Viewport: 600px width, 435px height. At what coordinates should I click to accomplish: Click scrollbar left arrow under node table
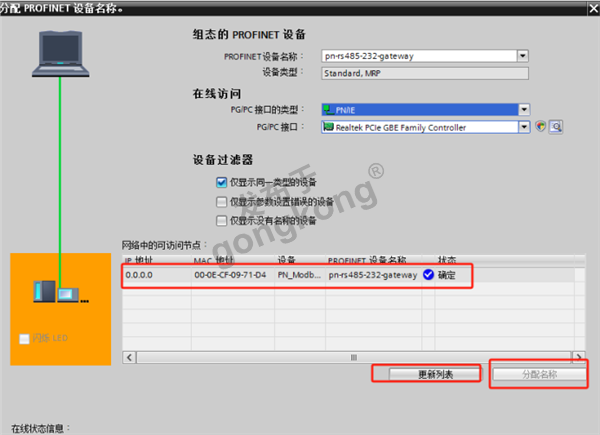click(x=129, y=357)
